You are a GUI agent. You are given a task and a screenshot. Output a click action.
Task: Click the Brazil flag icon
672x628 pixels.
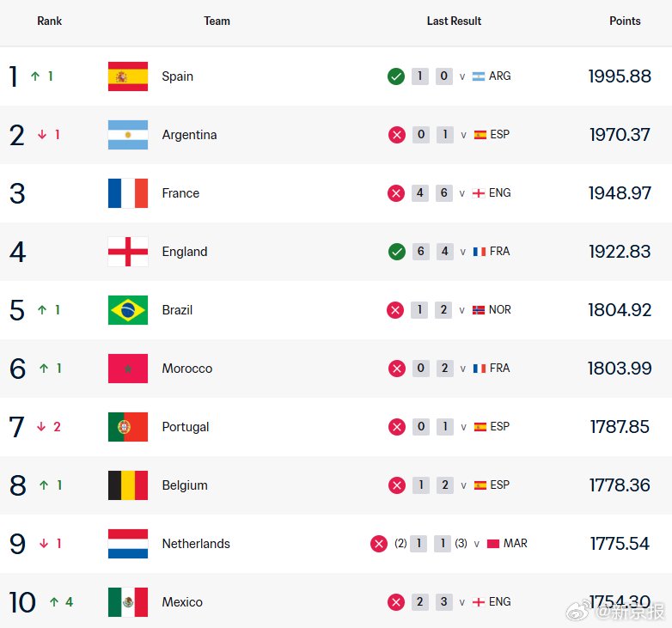[128, 310]
